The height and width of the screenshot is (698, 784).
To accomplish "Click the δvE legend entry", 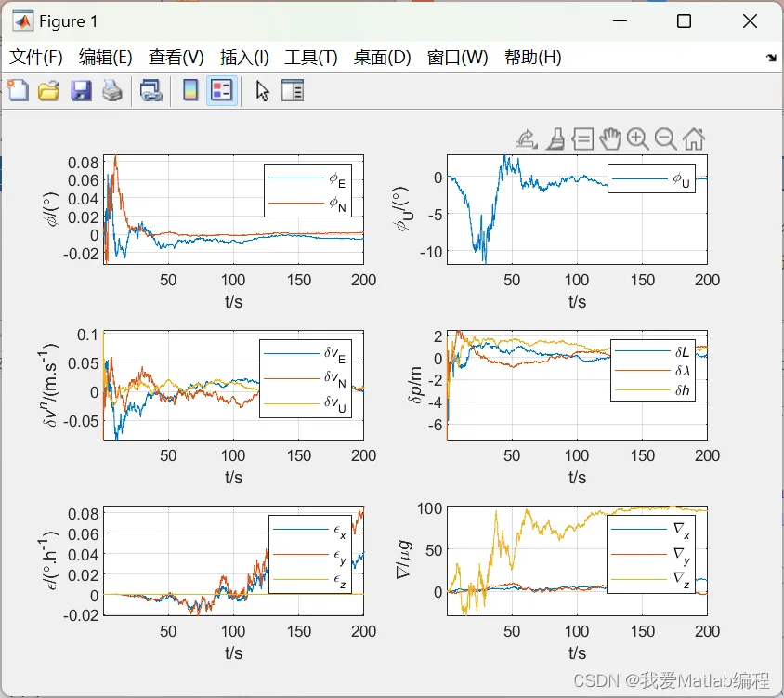I will point(305,354).
